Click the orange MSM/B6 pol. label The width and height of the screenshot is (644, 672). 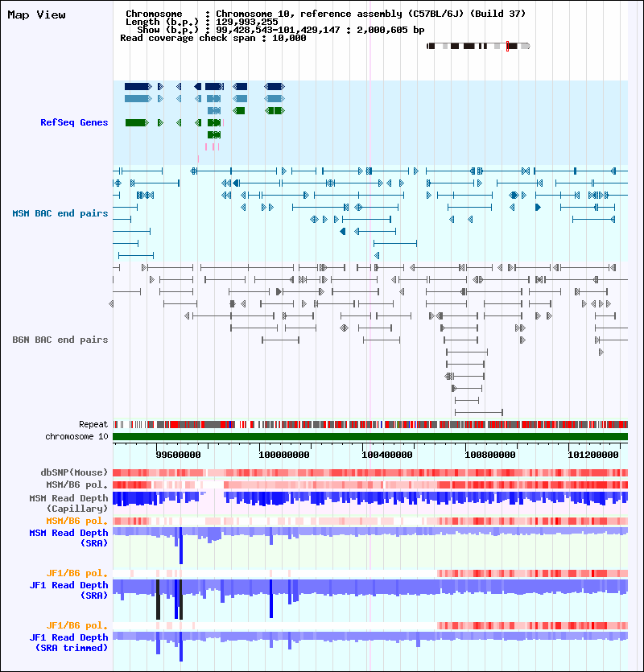tap(77, 521)
